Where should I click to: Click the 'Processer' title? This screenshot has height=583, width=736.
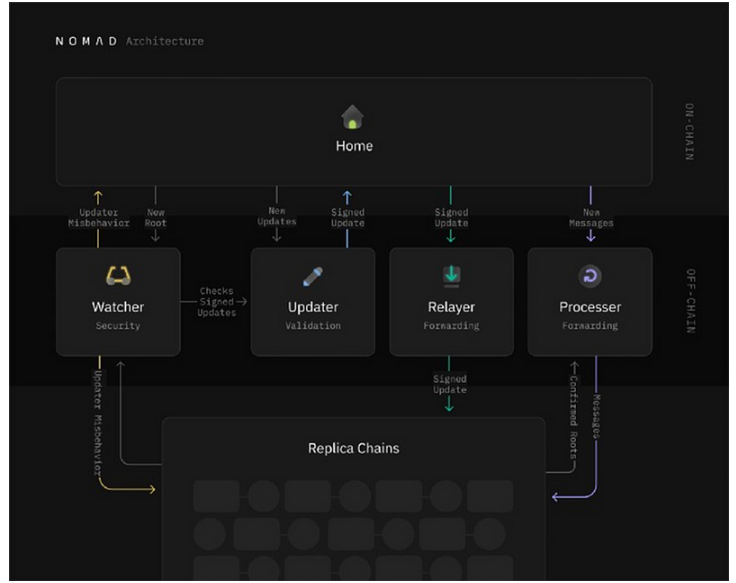tap(590, 307)
